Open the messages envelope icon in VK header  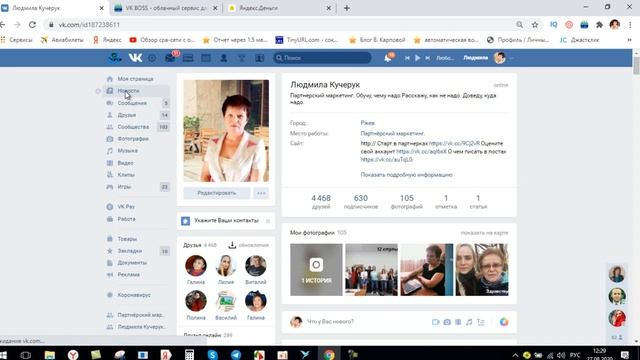(170, 58)
